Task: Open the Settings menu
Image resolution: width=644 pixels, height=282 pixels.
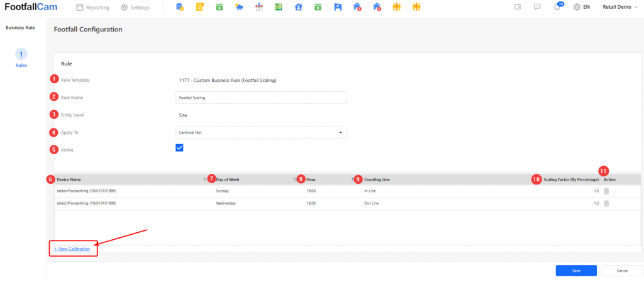Action: point(135,8)
